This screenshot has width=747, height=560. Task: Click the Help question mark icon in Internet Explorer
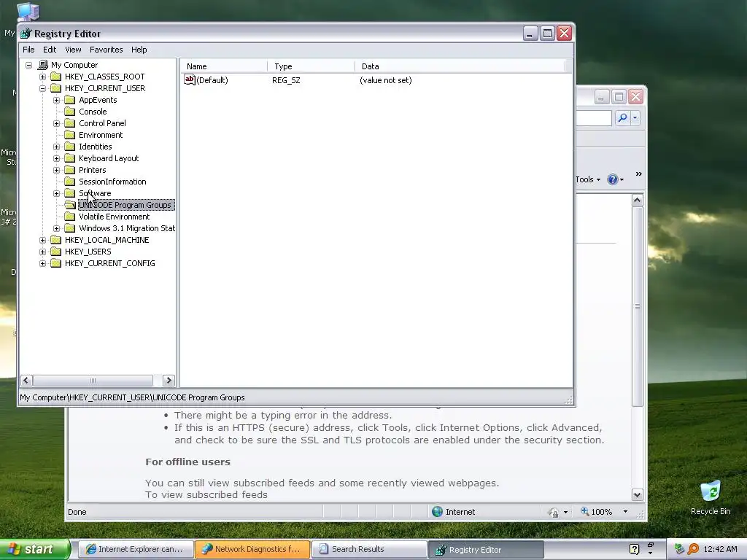(613, 179)
